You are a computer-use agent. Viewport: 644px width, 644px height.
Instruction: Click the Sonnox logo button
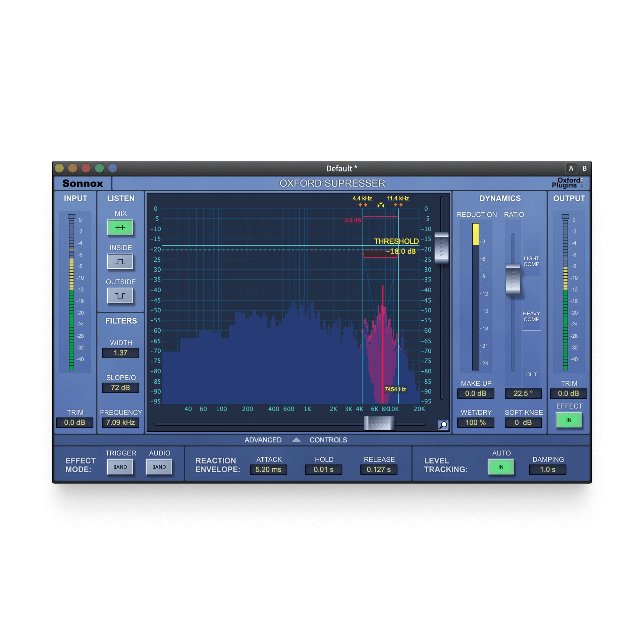tap(83, 183)
